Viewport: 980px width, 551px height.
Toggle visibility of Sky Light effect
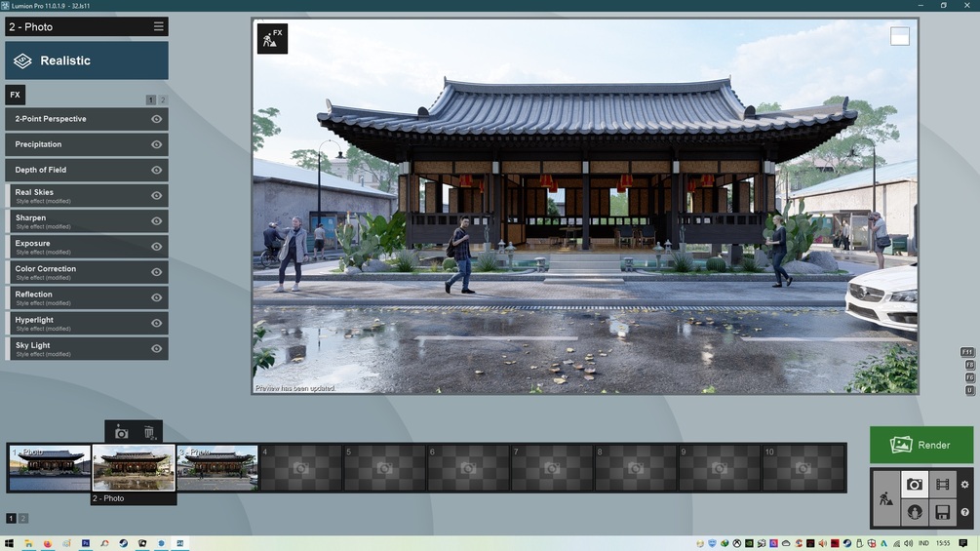[156, 348]
